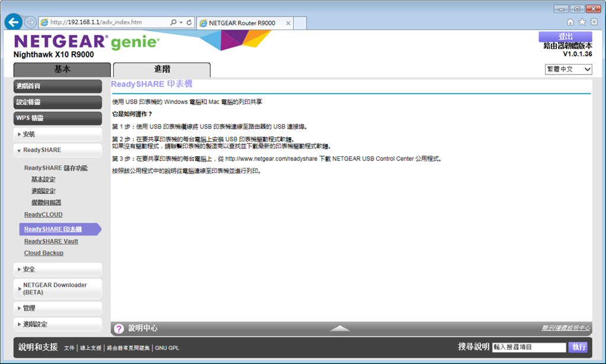Click the Nighthawk X10 R9000 model text
This screenshot has width=606, height=364.
pos(54,54)
